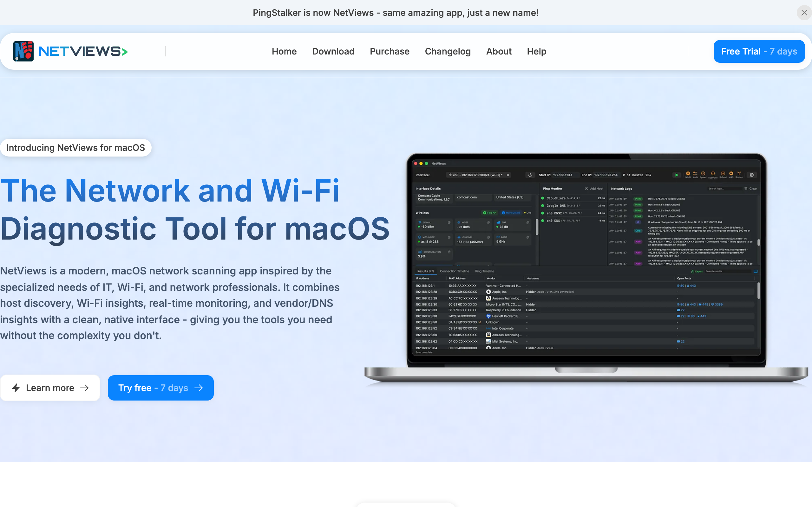
Task: Close the PingStalker rename banner
Action: [x=804, y=13]
